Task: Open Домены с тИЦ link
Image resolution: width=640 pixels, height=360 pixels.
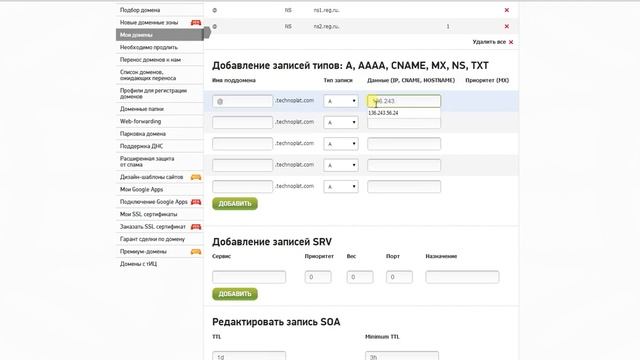Action: [138, 264]
